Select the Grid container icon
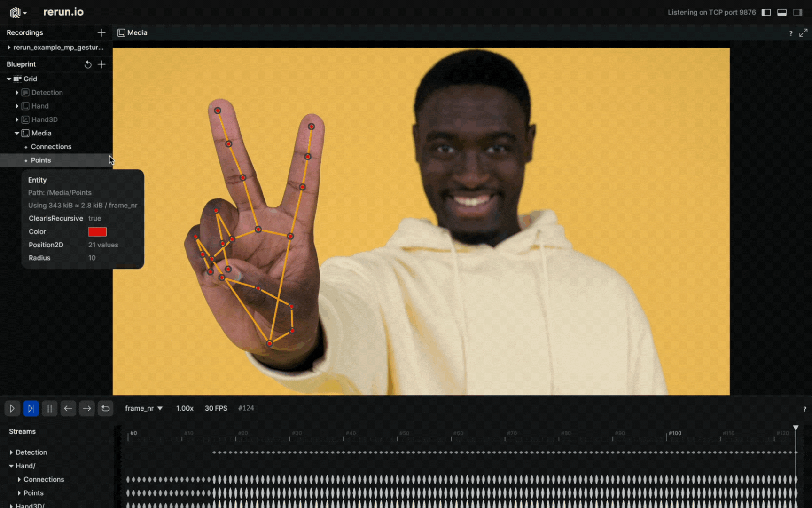This screenshot has height=508, width=812. [17, 79]
